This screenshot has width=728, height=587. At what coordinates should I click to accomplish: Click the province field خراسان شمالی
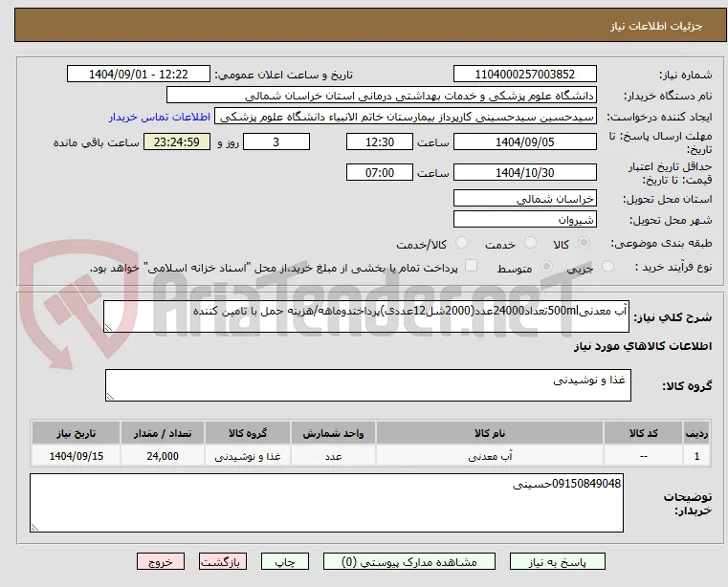pos(524,199)
